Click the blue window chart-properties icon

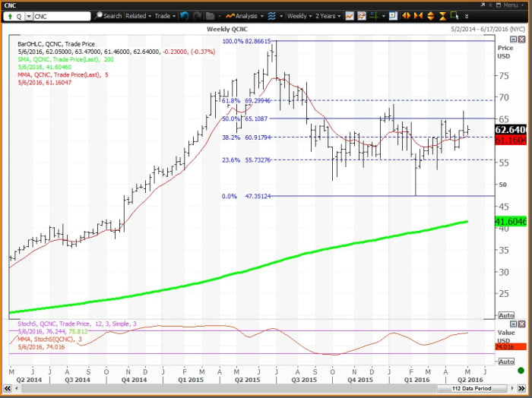[393, 16]
